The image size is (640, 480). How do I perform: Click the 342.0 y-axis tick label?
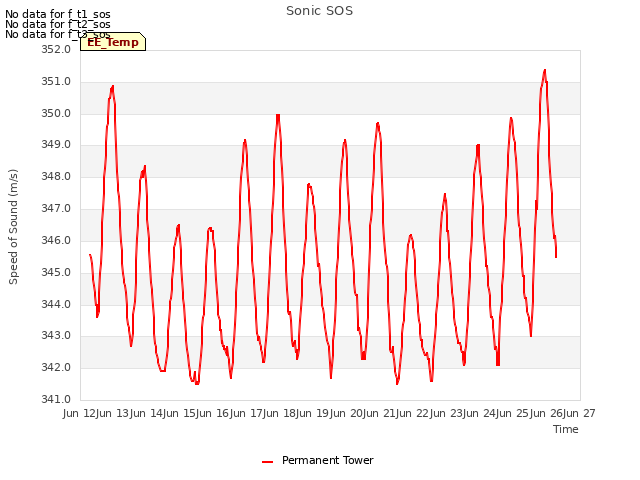click(56, 367)
